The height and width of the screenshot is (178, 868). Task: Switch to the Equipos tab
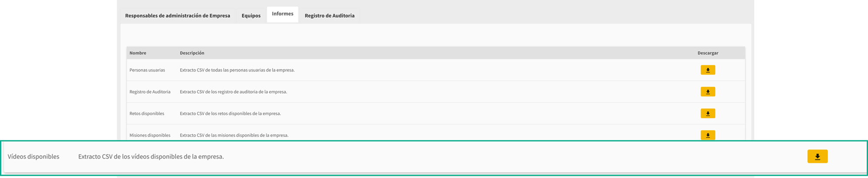251,16
